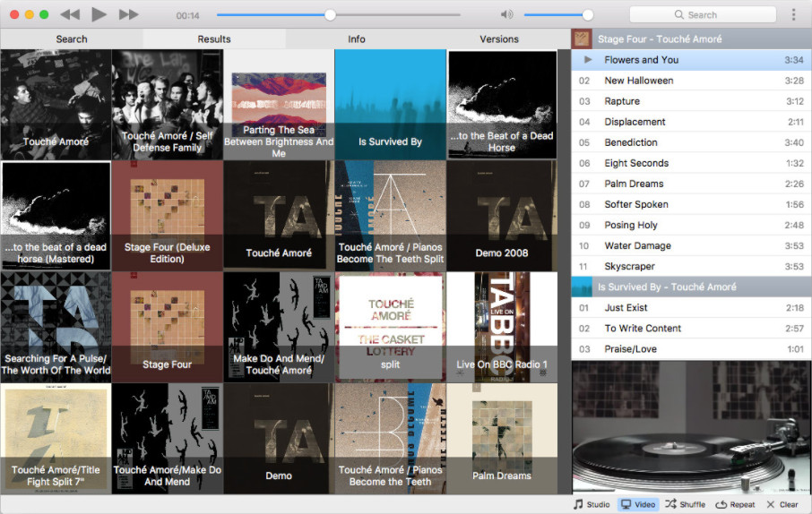Image resolution: width=812 pixels, height=514 pixels.
Task: Click Is Survived By album art icon in playlist header
Action: pyautogui.click(x=582, y=287)
